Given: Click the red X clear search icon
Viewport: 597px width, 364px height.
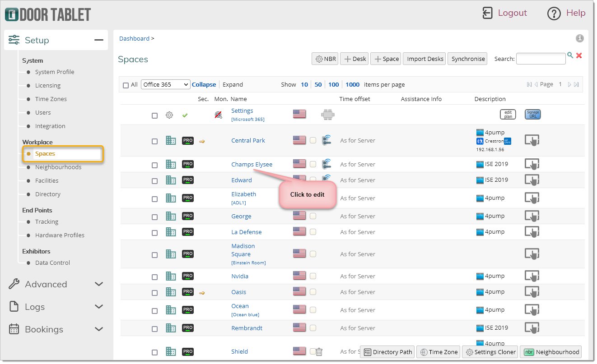Looking at the screenshot, I should (579, 55).
